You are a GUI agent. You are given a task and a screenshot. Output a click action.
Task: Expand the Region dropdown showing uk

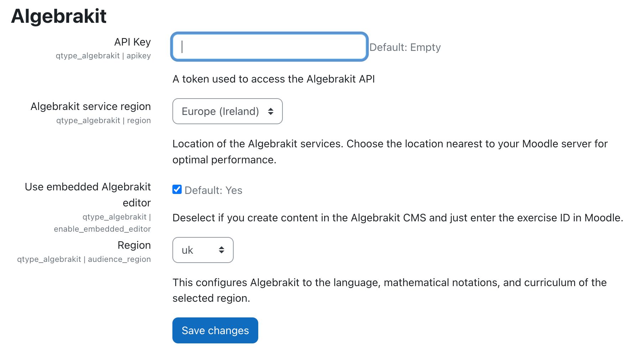pos(202,250)
